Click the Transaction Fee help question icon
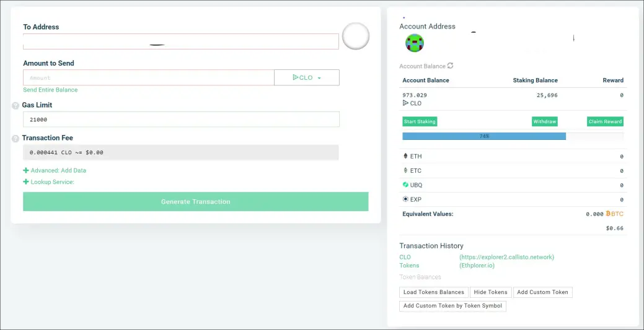Screen dimensions: 644x330 click(x=15, y=139)
